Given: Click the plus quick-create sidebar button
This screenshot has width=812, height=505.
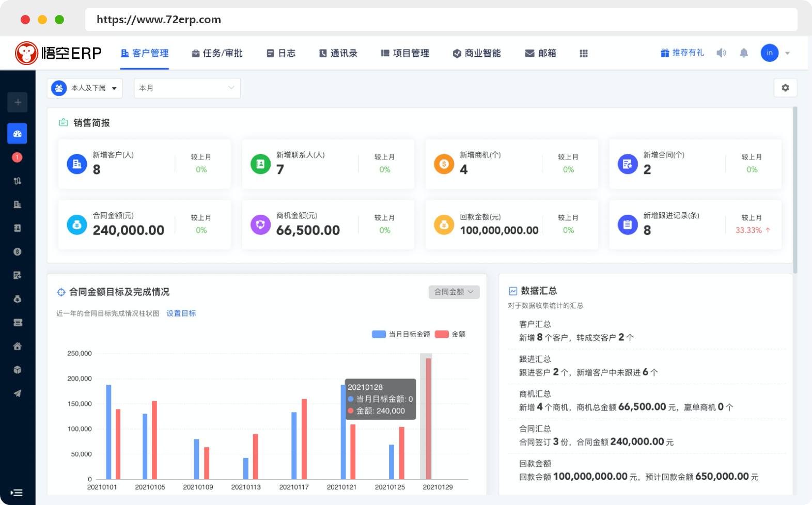Looking at the screenshot, I should 17,102.
